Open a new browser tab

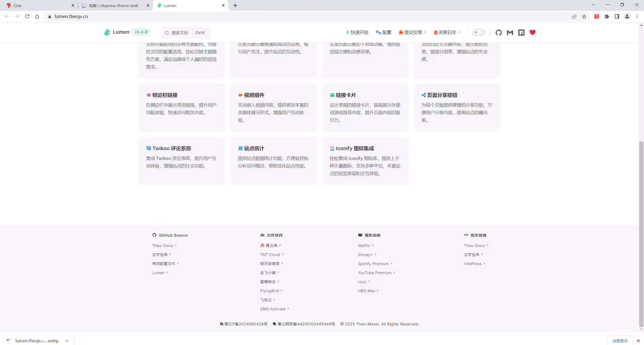pos(235,5)
